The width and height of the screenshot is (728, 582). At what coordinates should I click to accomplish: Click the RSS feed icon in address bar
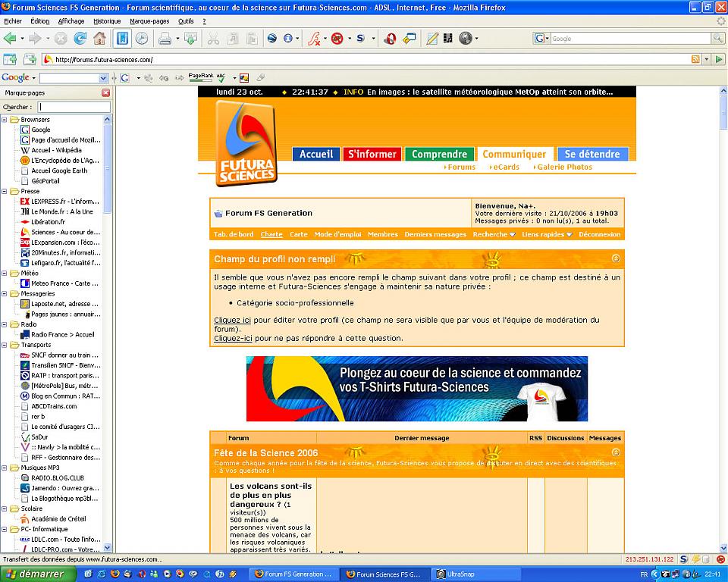pos(695,59)
